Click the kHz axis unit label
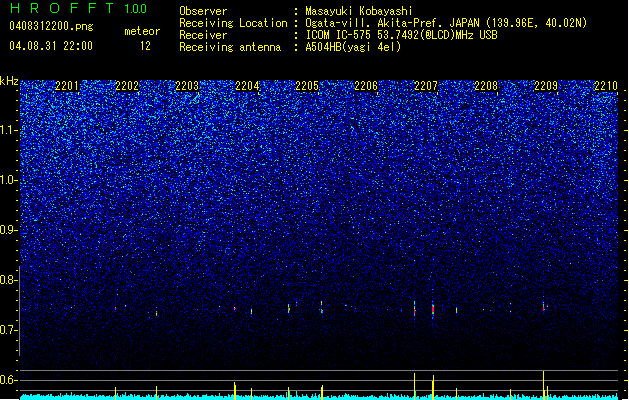 tap(9, 81)
